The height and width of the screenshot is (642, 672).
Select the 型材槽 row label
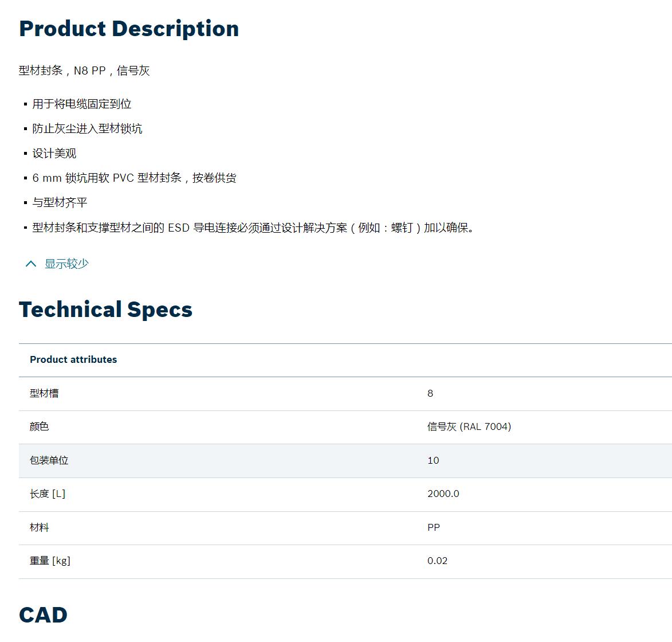(x=44, y=393)
